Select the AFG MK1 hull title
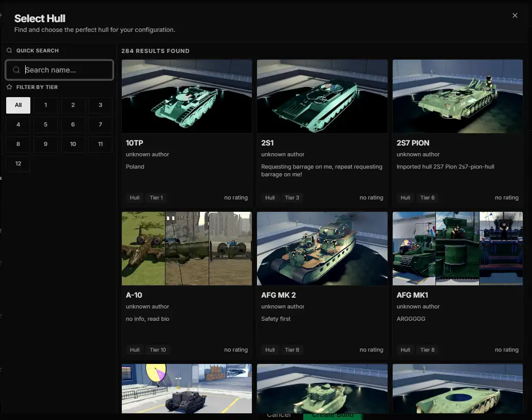Viewport: 532px width, 420px height. 412,295
